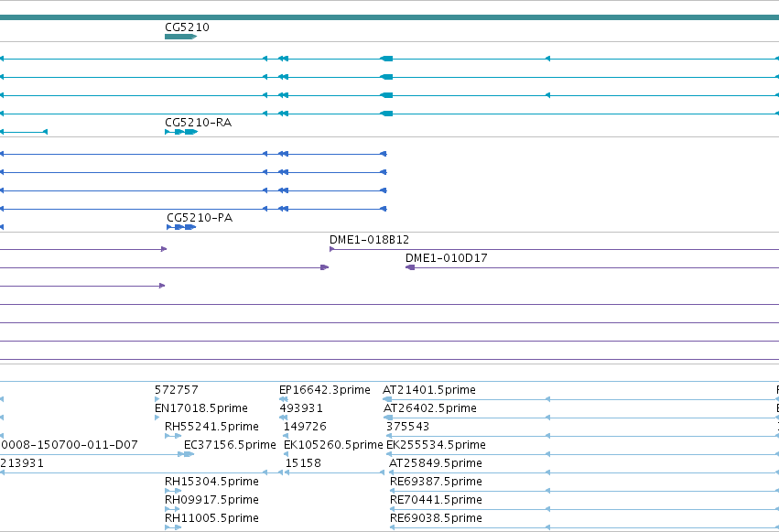Screen dimensions: 779x532
Task: Click the RE69387.5prime EST label
Action: 436,482
